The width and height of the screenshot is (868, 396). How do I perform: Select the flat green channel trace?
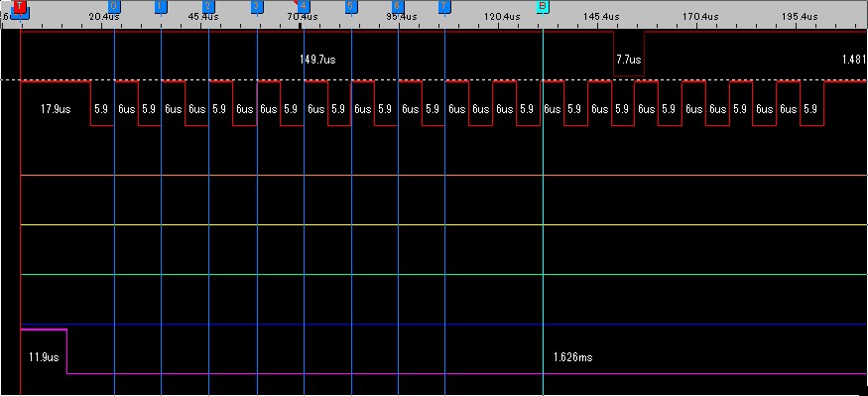pos(443,274)
